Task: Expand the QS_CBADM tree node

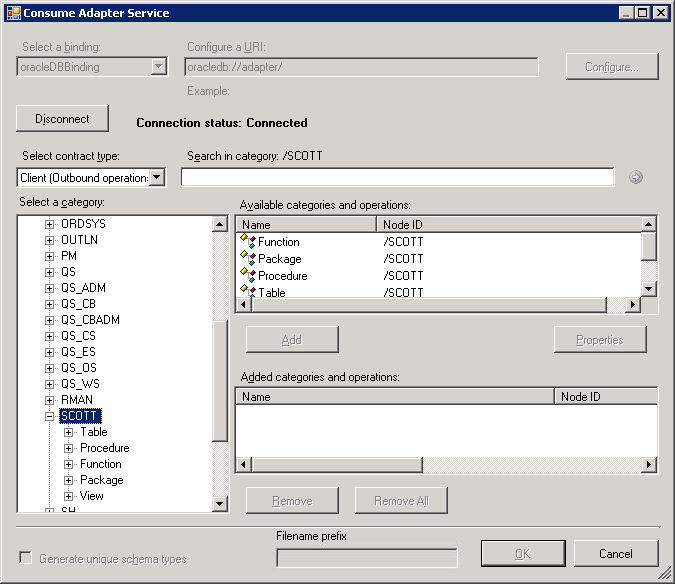Action: point(50,320)
